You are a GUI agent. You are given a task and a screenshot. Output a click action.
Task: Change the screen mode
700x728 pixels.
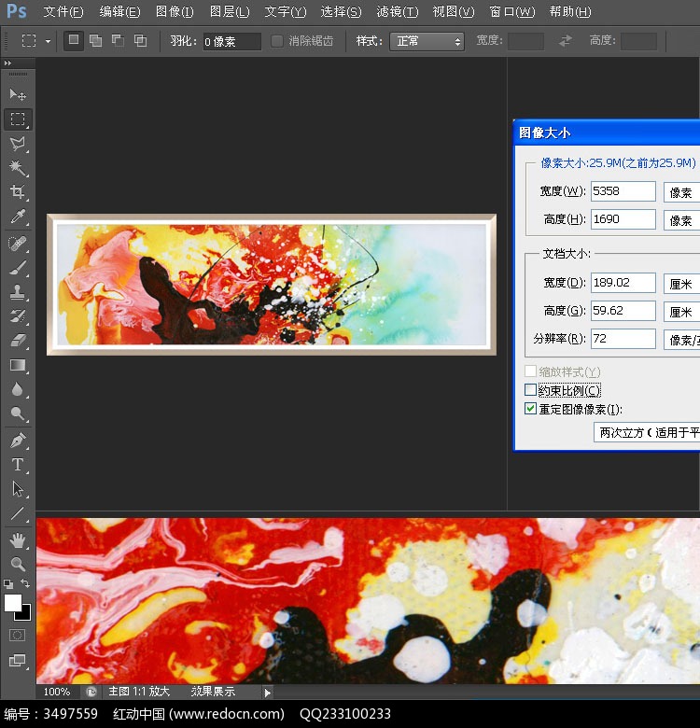[x=18, y=660]
